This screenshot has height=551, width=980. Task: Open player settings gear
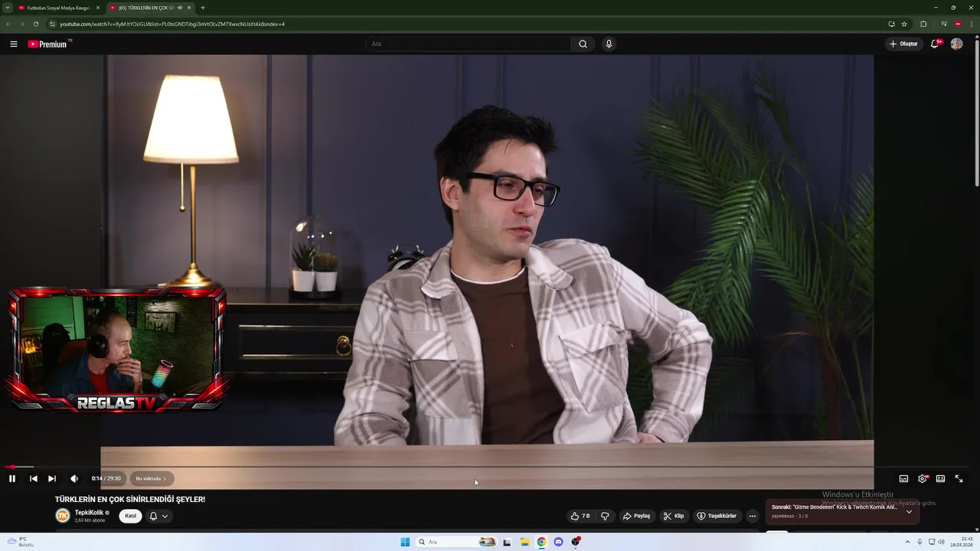tap(923, 478)
